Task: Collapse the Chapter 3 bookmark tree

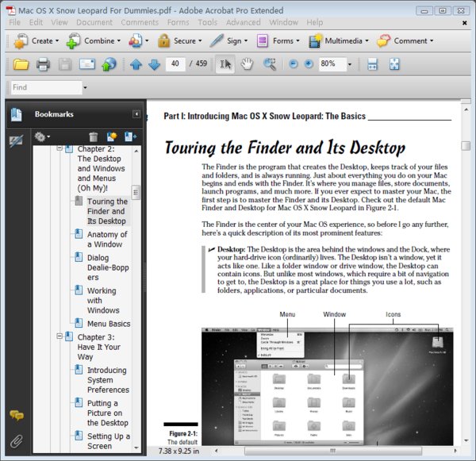Action: tap(59, 336)
